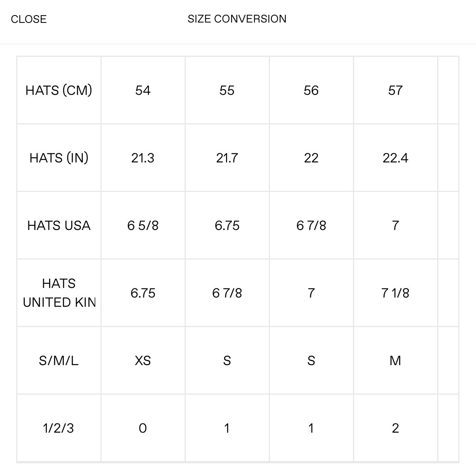Click the 2 value in 1/2/3 row
Viewport: 476px width, 474px height.
coord(395,428)
